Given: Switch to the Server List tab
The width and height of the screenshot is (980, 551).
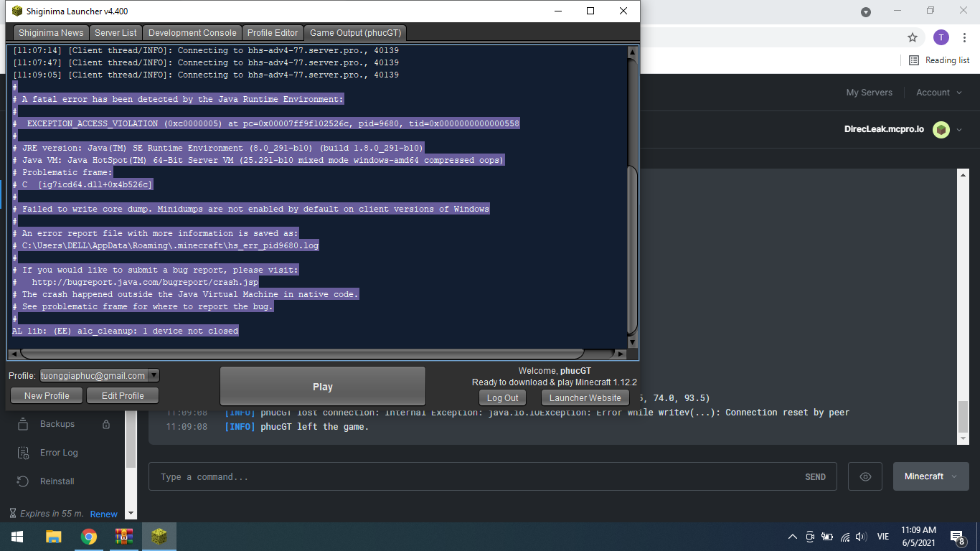Looking at the screenshot, I should click(x=116, y=33).
